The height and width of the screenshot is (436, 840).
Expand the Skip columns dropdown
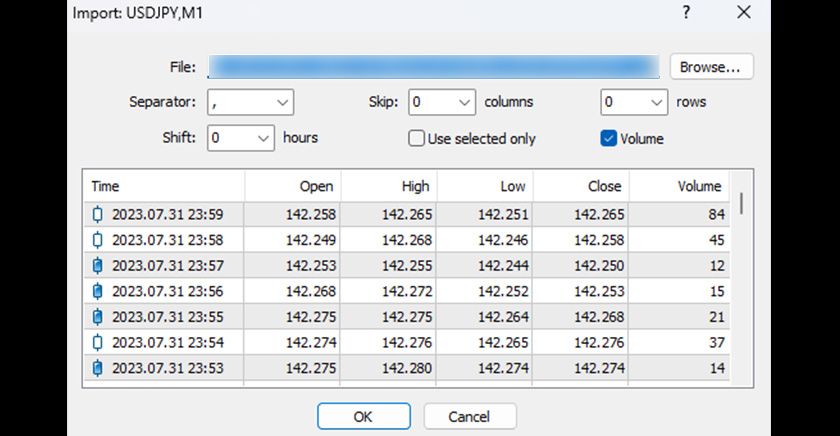click(x=441, y=102)
